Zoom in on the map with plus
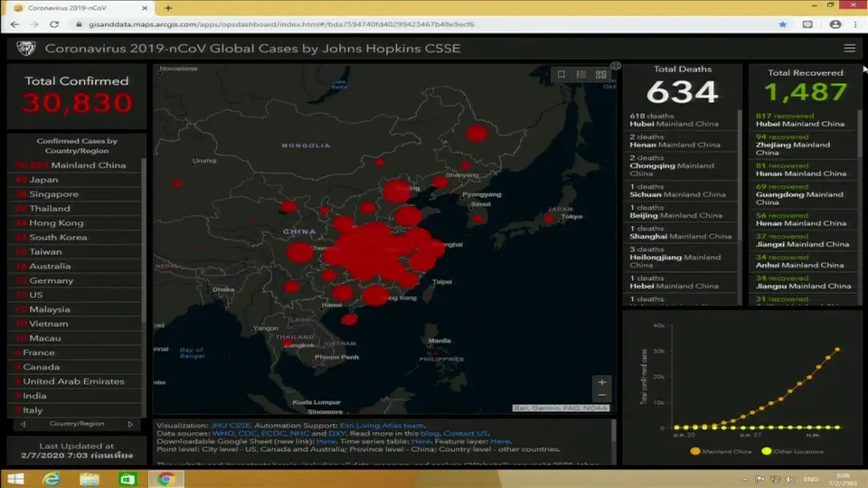 click(x=602, y=382)
